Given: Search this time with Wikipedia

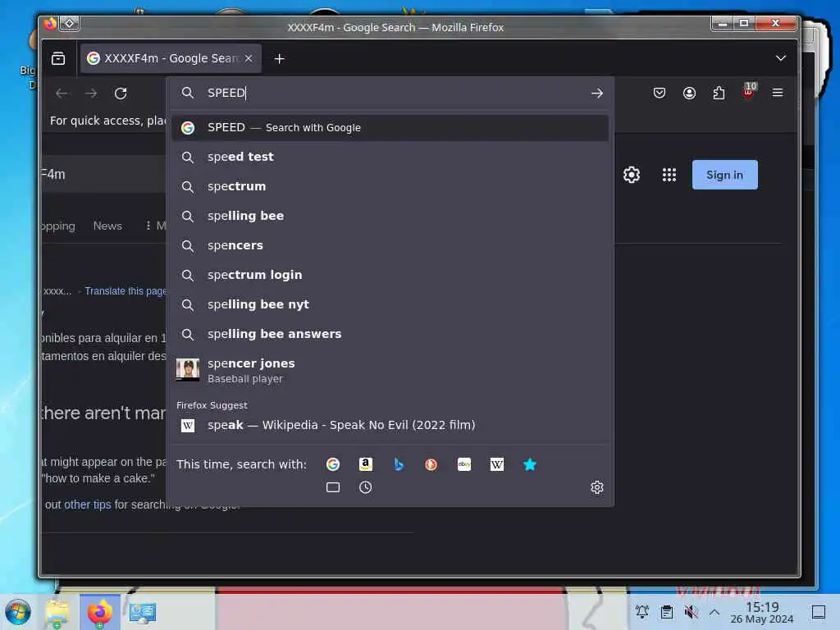Looking at the screenshot, I should tap(496, 464).
